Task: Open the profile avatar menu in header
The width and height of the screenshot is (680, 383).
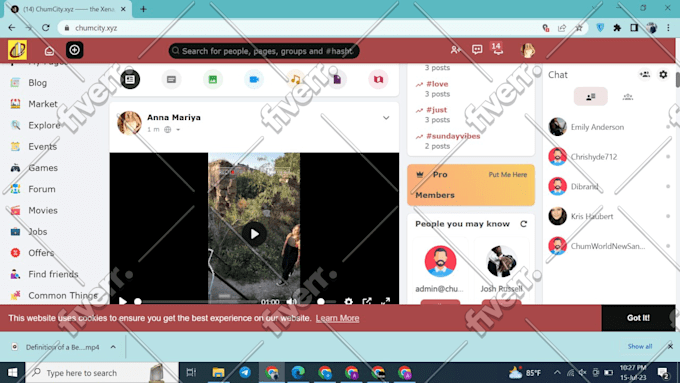Action: (x=527, y=50)
